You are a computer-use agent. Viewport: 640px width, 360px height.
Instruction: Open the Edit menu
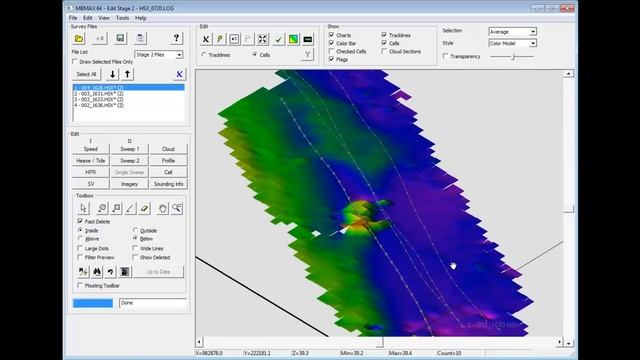point(88,18)
